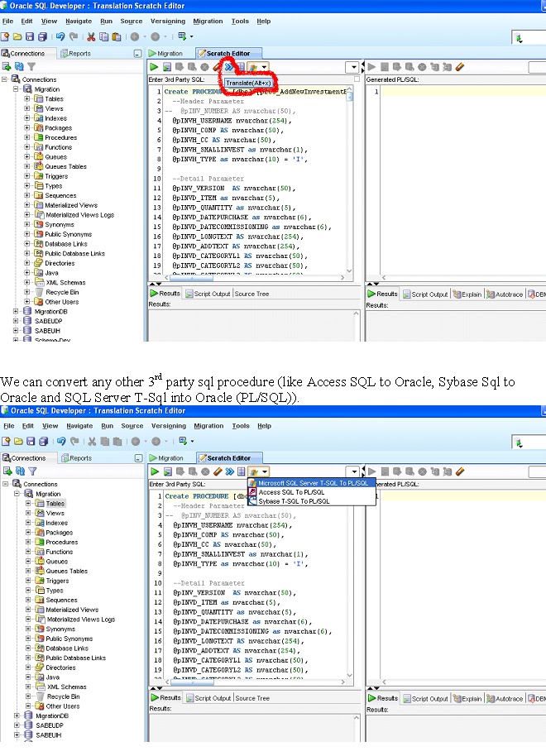Click search field in upper window top-right
The width and height of the screenshot is (546, 756).
[529, 37]
